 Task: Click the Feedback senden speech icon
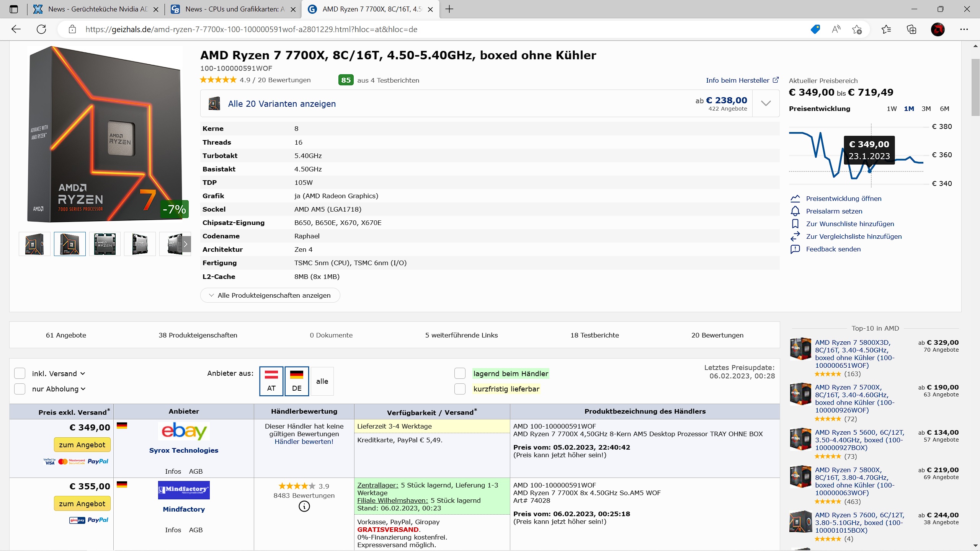pyautogui.click(x=795, y=249)
